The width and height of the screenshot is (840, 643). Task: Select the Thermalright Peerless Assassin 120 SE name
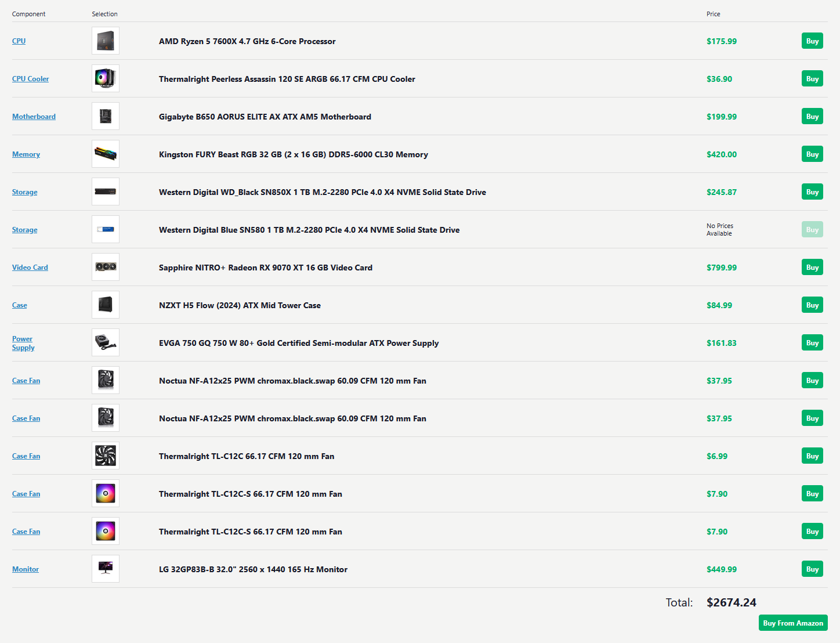[287, 79]
